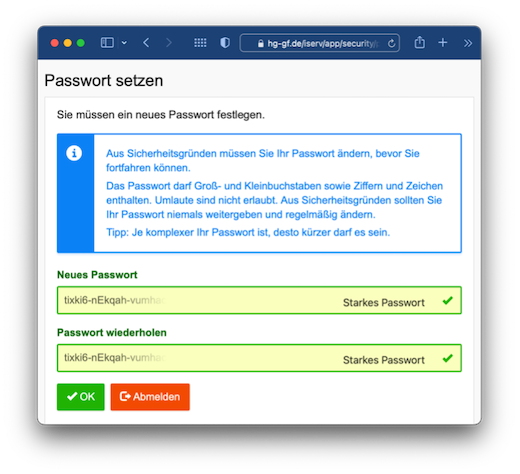Image resolution: width=520 pixels, height=474 pixels.
Task: Focus the Neues Passwort field
Action: 259,300
